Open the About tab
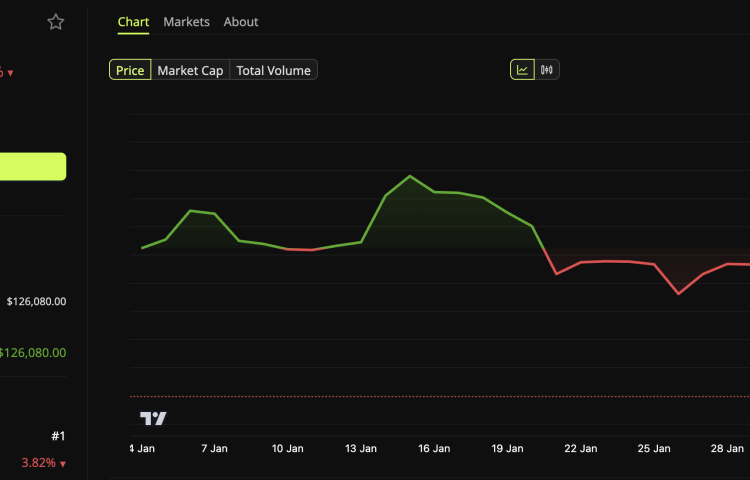750x480 pixels. [241, 22]
